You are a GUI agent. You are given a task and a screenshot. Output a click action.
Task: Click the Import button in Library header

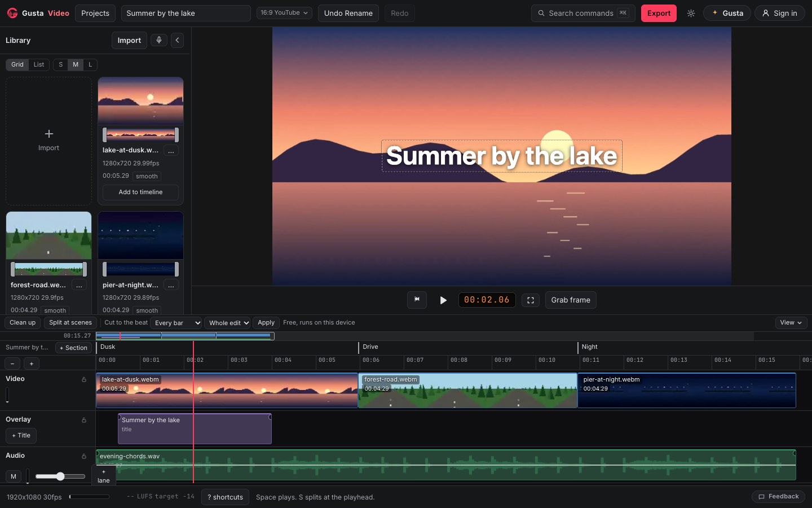[x=129, y=40]
